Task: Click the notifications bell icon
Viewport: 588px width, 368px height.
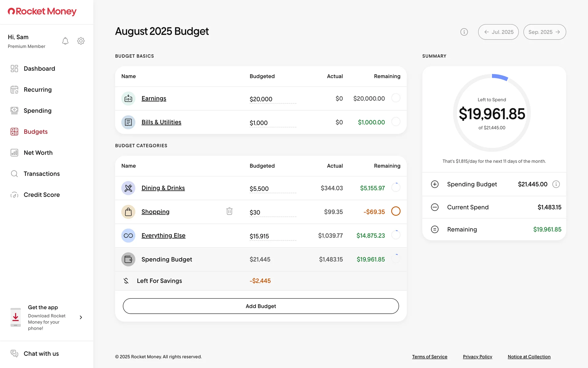Action: (x=65, y=41)
